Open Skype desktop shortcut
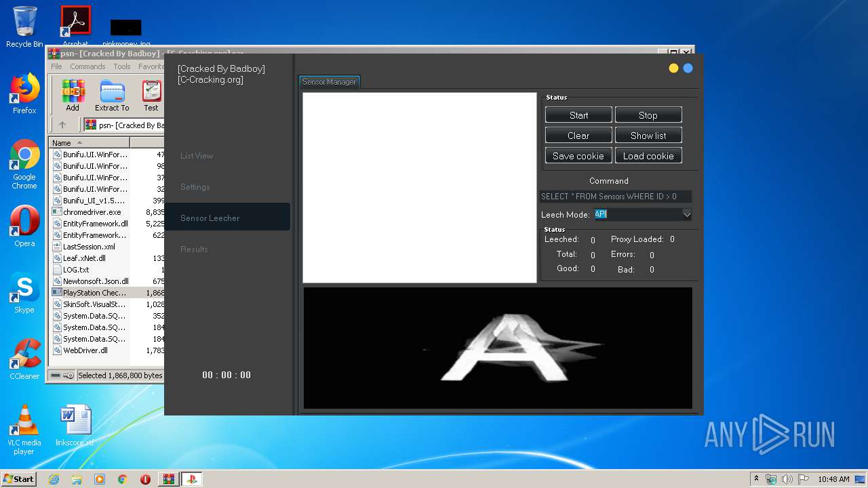Viewport: 868px width, 488px height. click(x=24, y=293)
